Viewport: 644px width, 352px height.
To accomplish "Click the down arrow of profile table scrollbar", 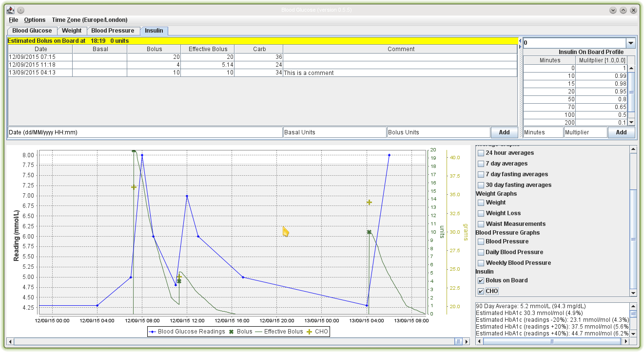I will [x=631, y=122].
